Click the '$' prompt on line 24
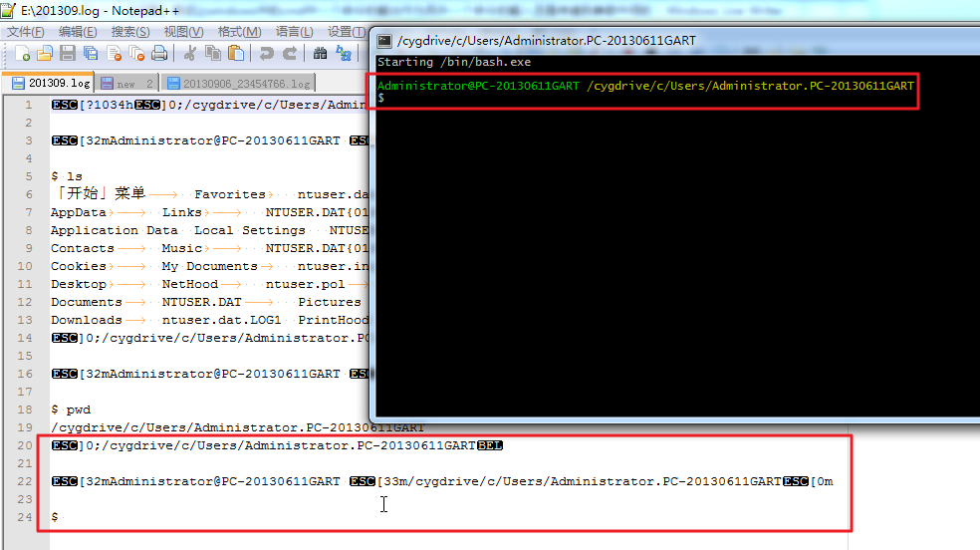 tap(55, 517)
